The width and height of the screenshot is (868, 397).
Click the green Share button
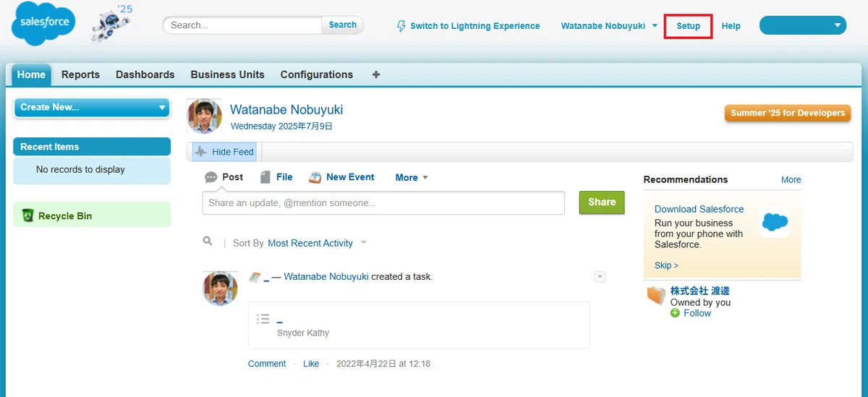[x=602, y=202]
